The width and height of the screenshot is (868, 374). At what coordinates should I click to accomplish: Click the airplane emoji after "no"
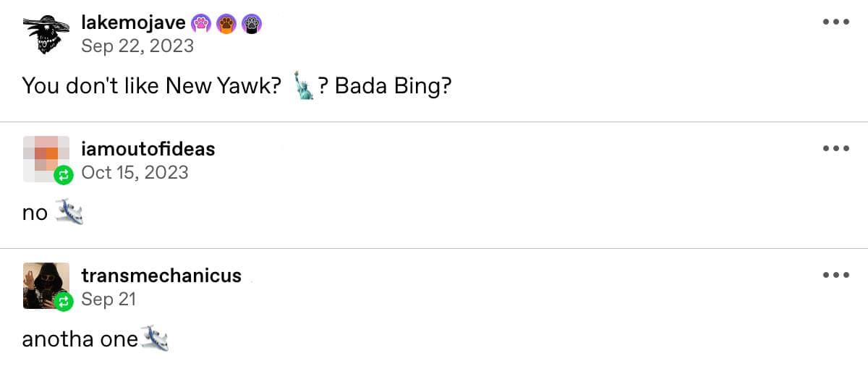69,212
